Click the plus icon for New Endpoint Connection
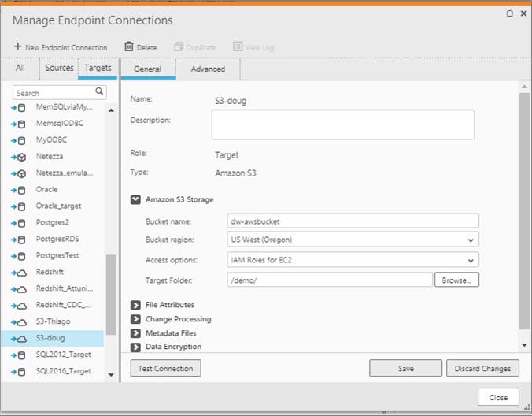The height and width of the screenshot is (416, 532). (17, 46)
